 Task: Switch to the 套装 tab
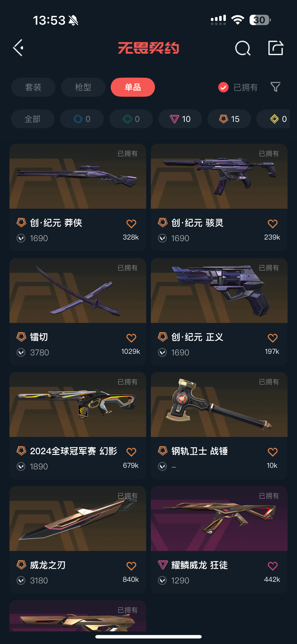click(33, 87)
